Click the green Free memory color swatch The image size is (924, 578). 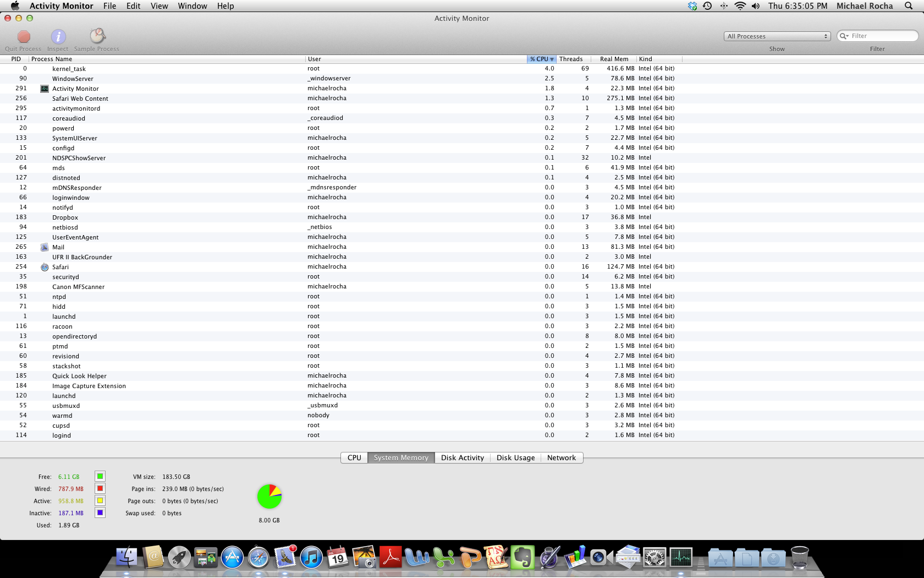[x=100, y=477]
